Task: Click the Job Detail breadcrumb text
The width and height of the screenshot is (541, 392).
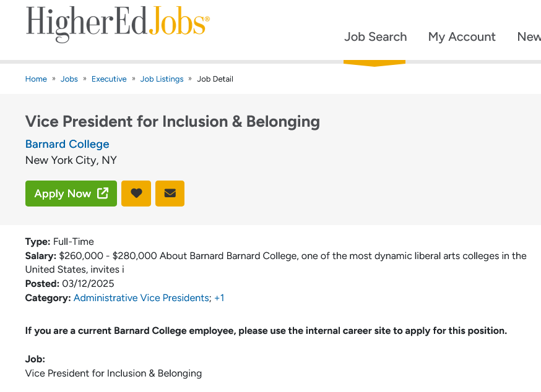Action: (215, 79)
